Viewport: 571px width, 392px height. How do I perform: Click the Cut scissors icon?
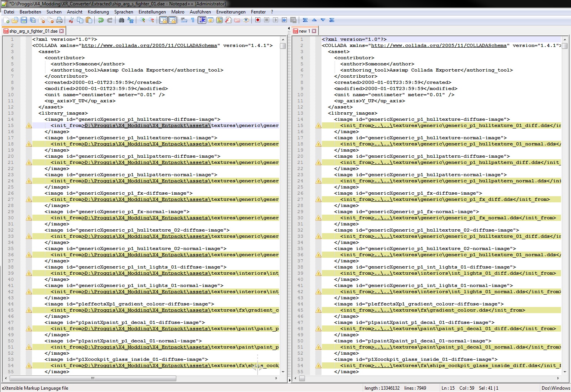pyautogui.click(x=71, y=20)
